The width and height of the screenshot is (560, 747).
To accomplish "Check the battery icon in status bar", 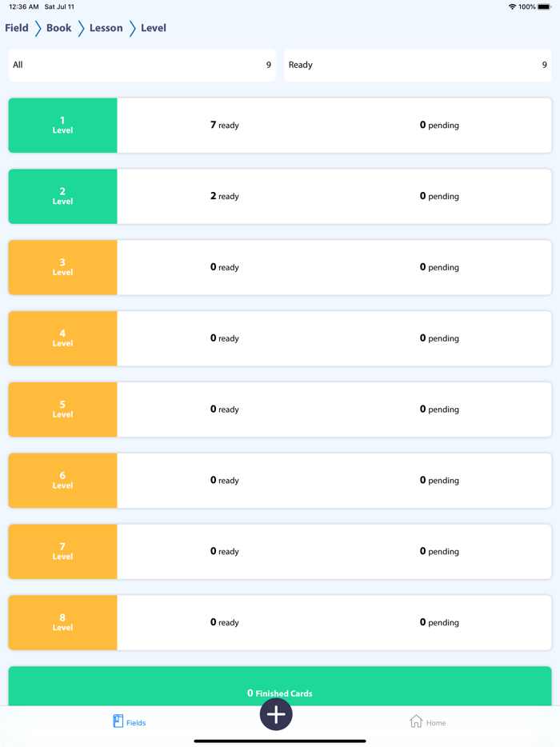I will (544, 6).
